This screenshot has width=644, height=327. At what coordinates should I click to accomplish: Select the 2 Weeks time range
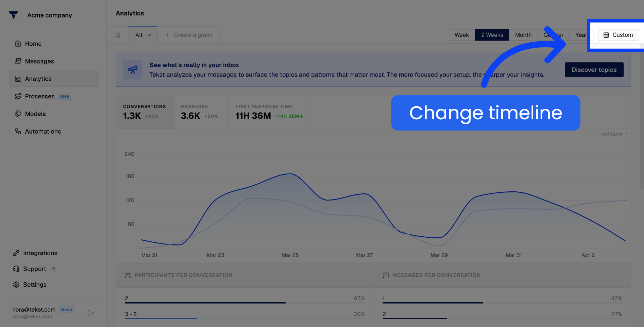492,35
